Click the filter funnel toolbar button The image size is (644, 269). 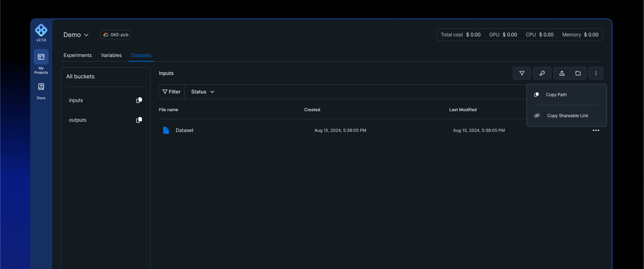[522, 73]
